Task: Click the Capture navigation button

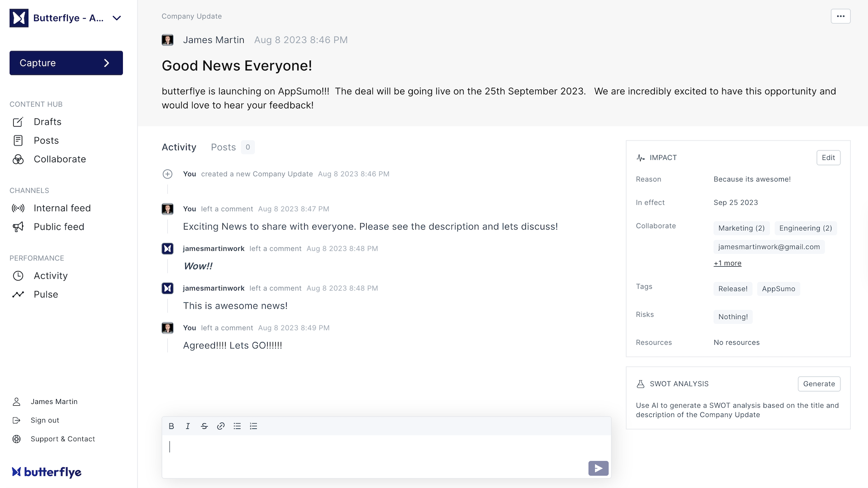Action: (x=66, y=62)
